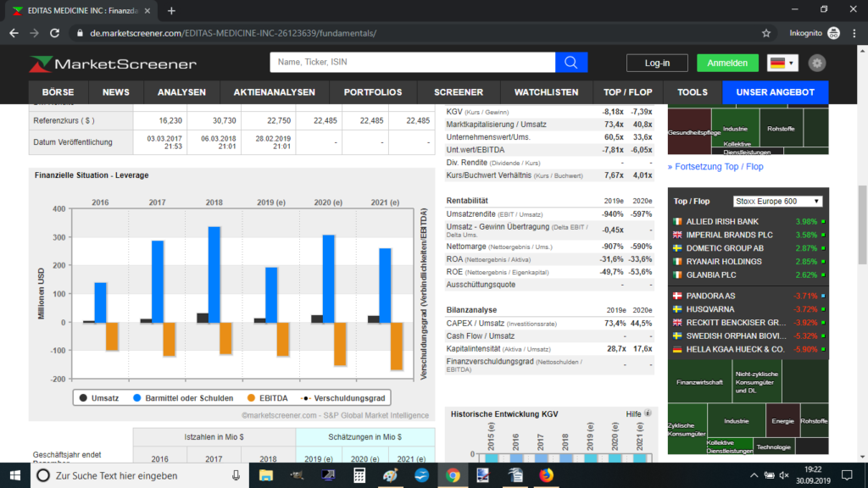Click the Verschuldungsgrad legend marker
Screen dimensions: 868x488
click(305, 398)
